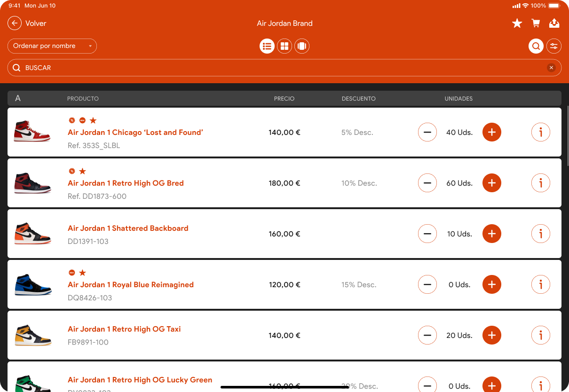Open Air Jordan 1 Retro High OG Taxi
Screen dimensions: 569x392
click(x=124, y=329)
